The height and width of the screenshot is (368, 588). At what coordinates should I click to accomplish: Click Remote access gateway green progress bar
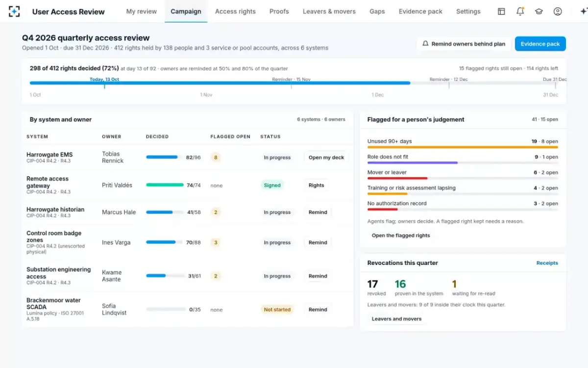[x=165, y=185]
